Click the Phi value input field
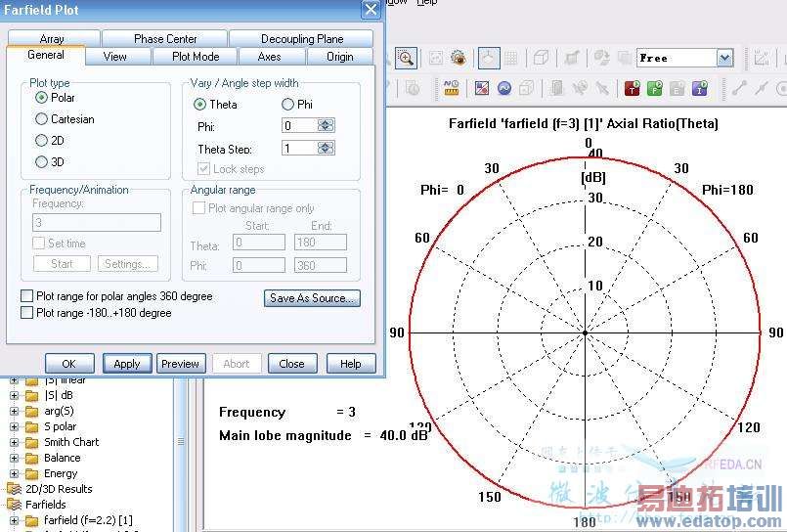The image size is (787, 532). [299, 125]
